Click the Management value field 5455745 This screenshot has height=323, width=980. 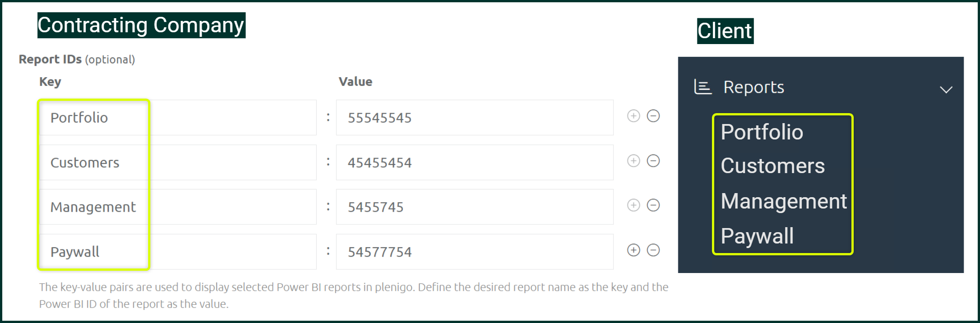(475, 207)
